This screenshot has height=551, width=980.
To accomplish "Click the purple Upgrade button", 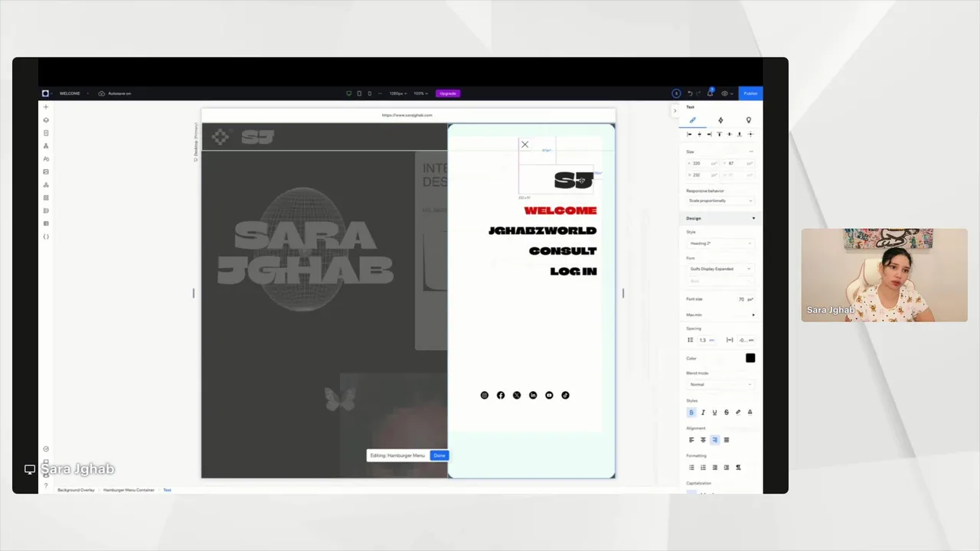I will pyautogui.click(x=448, y=93).
